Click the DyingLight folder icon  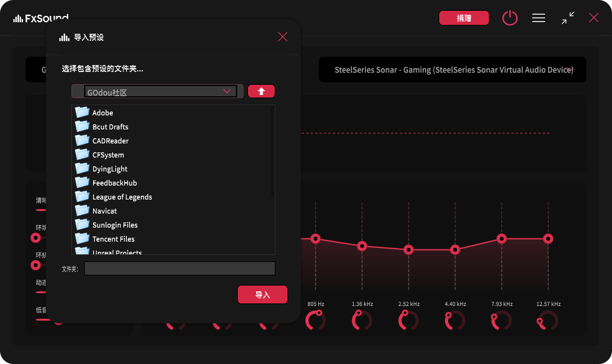[x=82, y=168]
